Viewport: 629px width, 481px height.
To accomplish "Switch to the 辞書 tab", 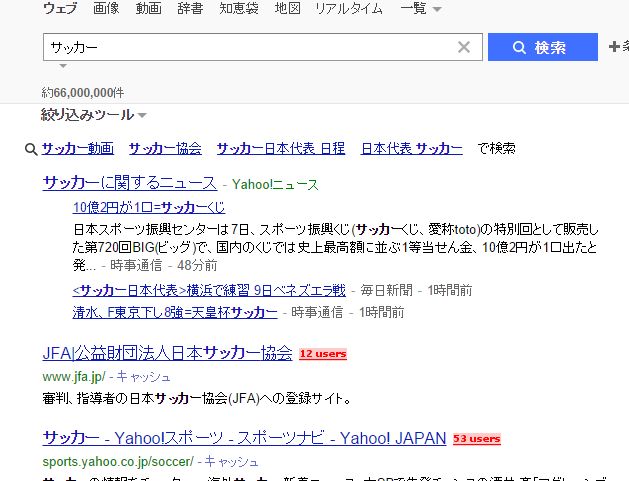I will point(190,8).
